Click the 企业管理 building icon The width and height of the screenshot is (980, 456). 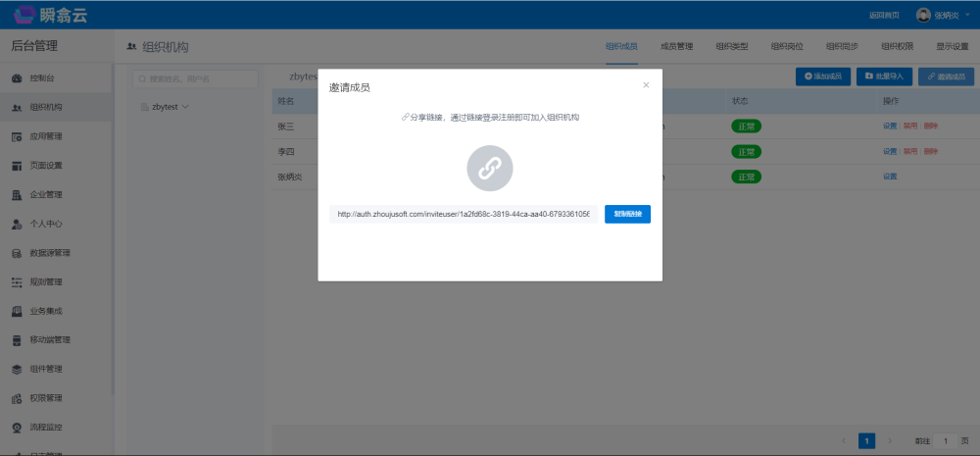click(17, 195)
